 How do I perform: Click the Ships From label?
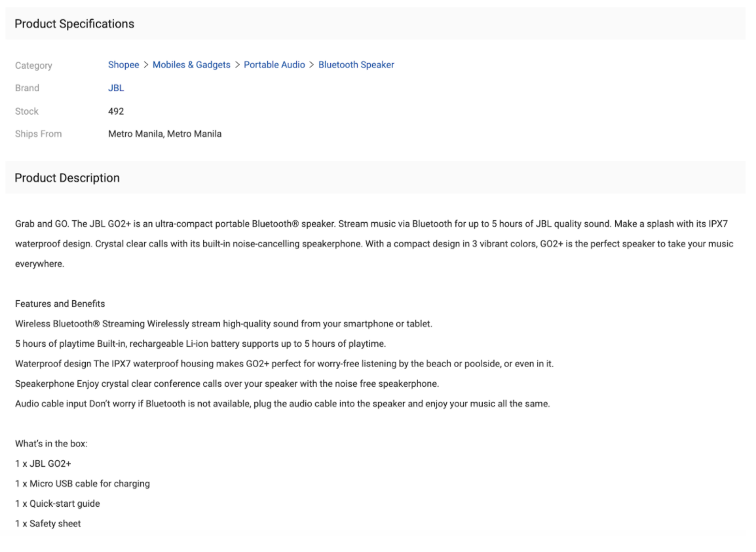click(x=38, y=134)
